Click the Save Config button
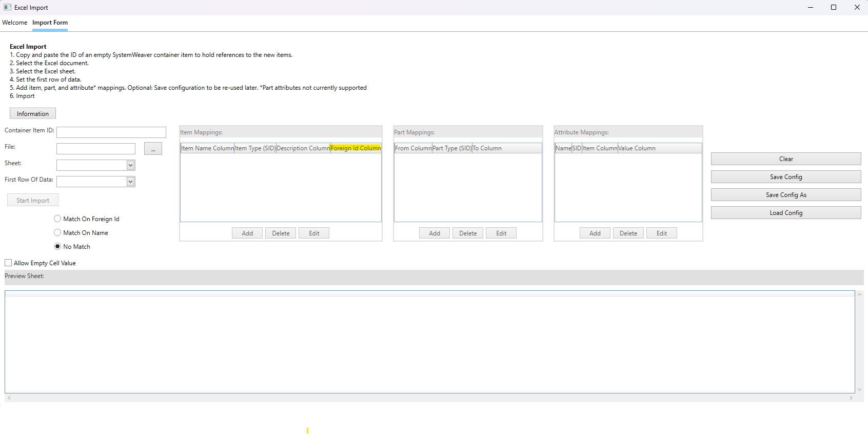This screenshot has width=868, height=434. [x=786, y=176]
